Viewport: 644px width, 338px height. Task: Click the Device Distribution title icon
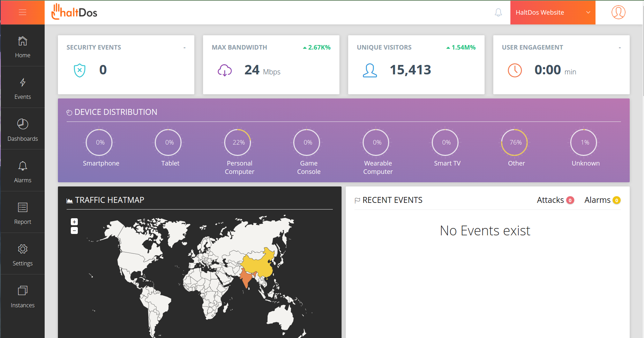coord(69,112)
